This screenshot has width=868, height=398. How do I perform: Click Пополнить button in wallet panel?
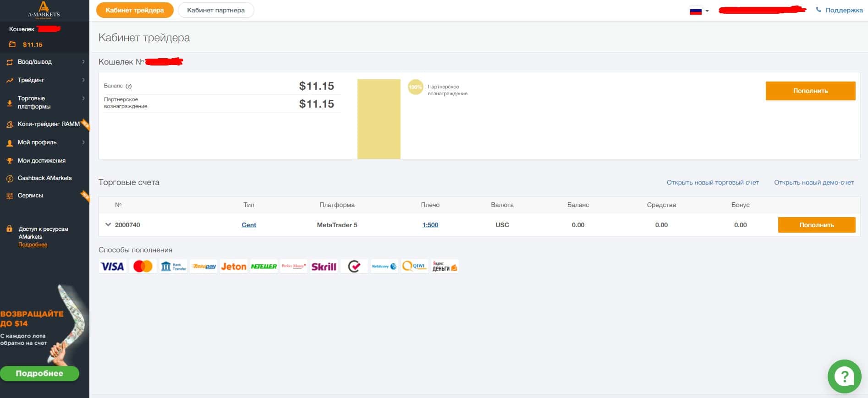point(810,91)
